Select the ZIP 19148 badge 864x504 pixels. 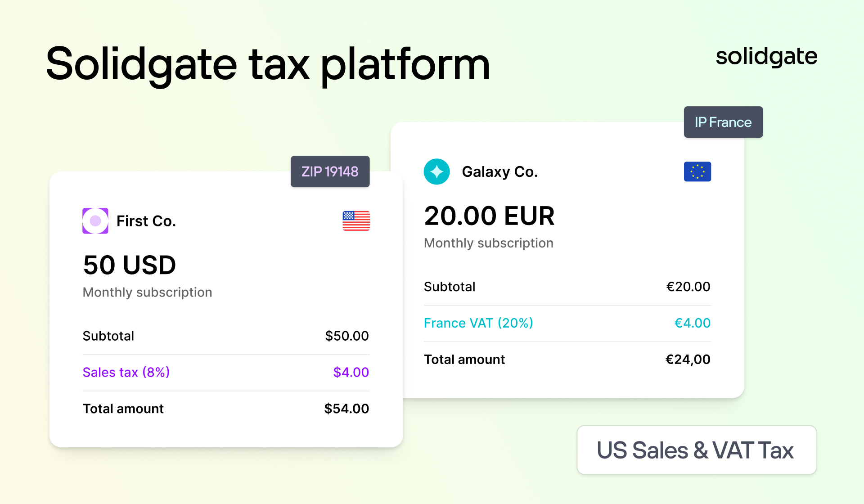tap(330, 171)
